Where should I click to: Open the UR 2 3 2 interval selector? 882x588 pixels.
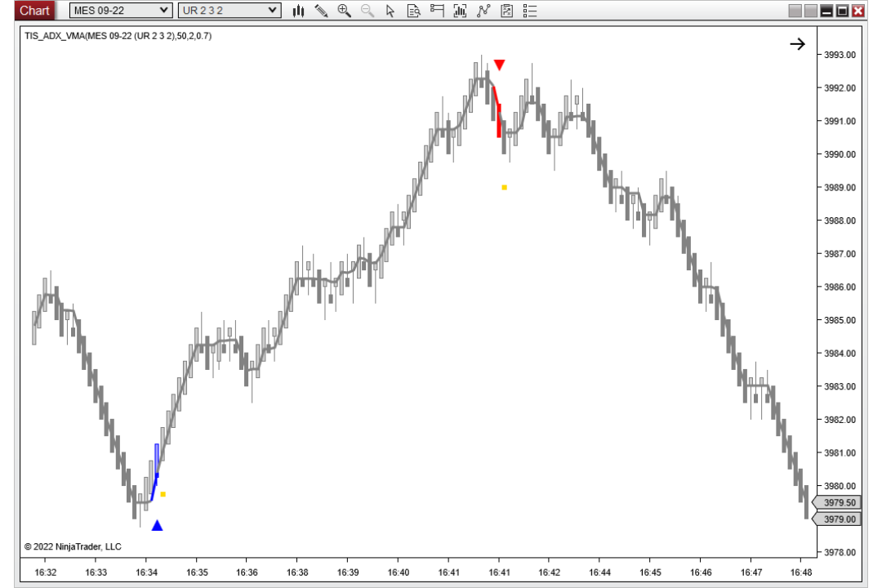click(x=229, y=10)
